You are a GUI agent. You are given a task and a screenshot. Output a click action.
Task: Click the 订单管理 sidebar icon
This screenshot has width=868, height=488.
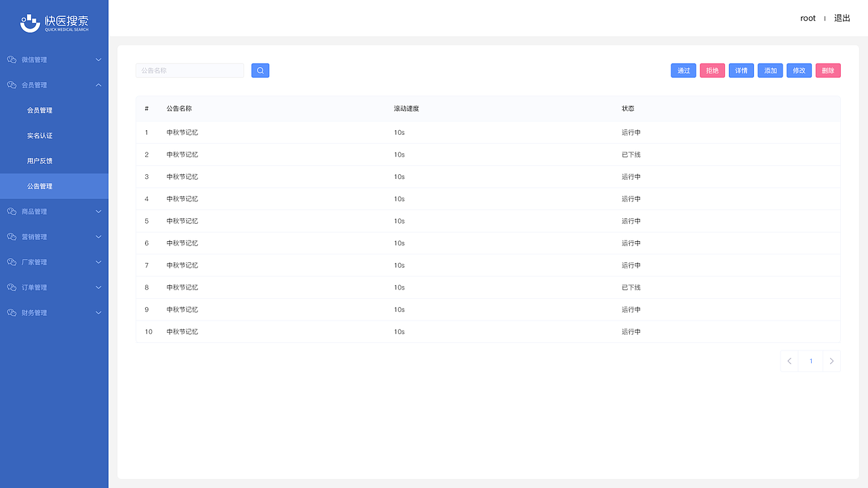(x=12, y=287)
